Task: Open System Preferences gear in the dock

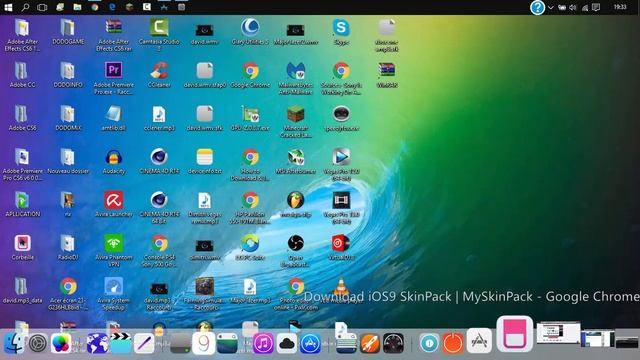Action: (38, 343)
